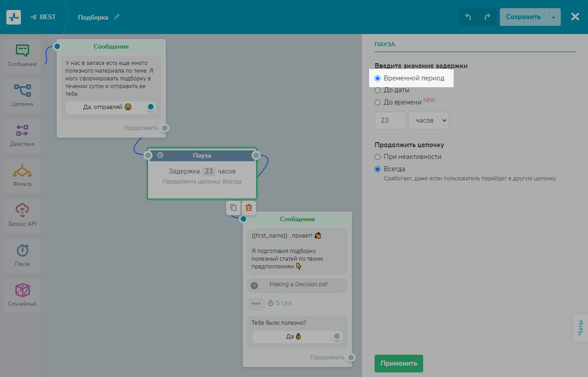Viewport: 588px width, 377px height.
Task: Click the delay value field showing 23
Action: point(390,121)
